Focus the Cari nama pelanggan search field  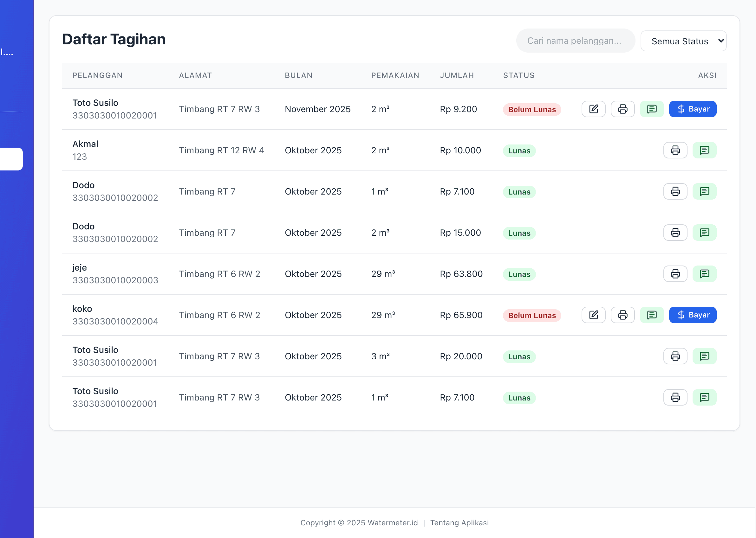coord(576,41)
